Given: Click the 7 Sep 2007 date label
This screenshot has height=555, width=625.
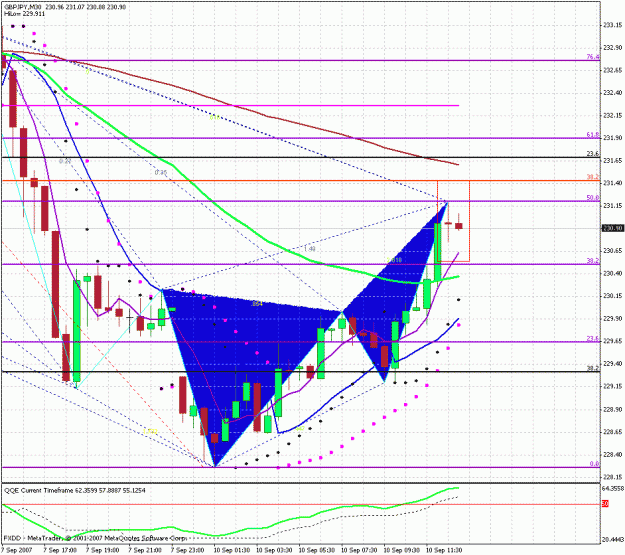Looking at the screenshot, I should [x=17, y=550].
